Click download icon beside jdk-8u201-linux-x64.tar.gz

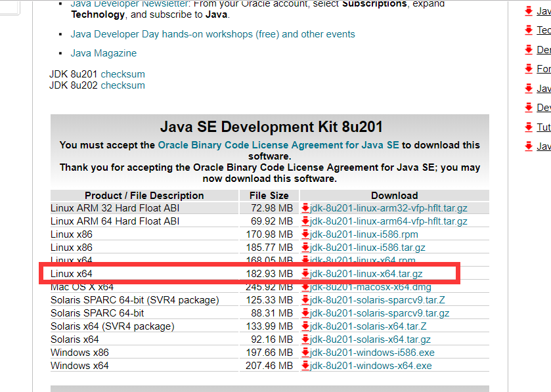(x=305, y=274)
